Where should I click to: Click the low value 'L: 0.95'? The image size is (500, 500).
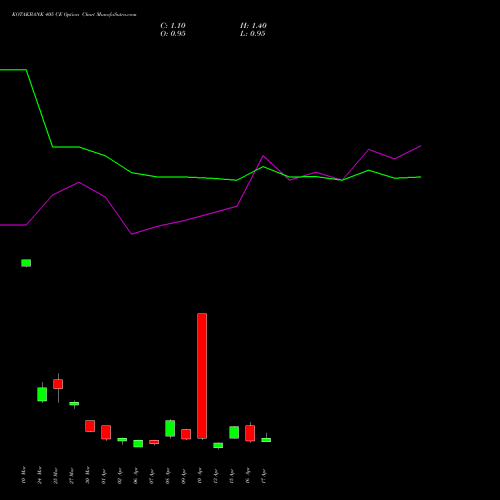tap(253, 34)
